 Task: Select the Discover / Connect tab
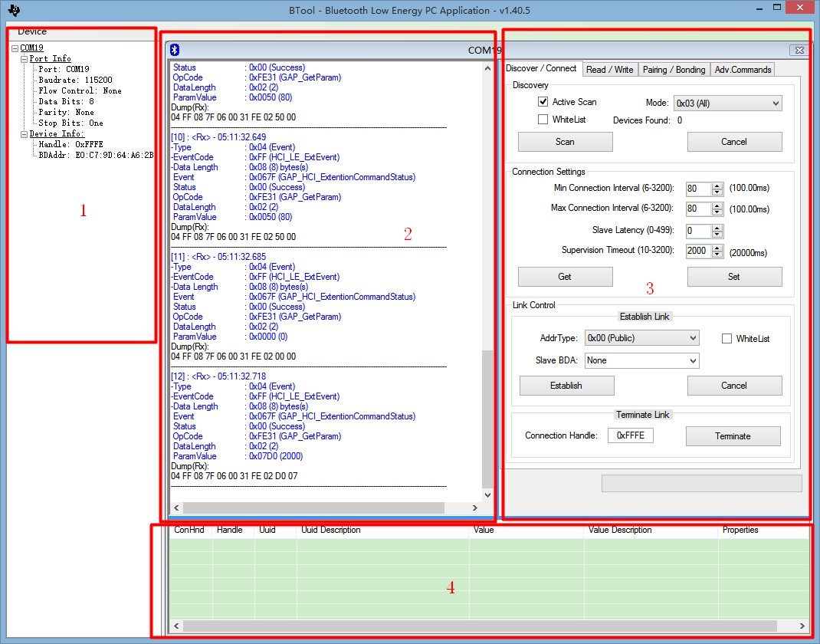point(541,68)
